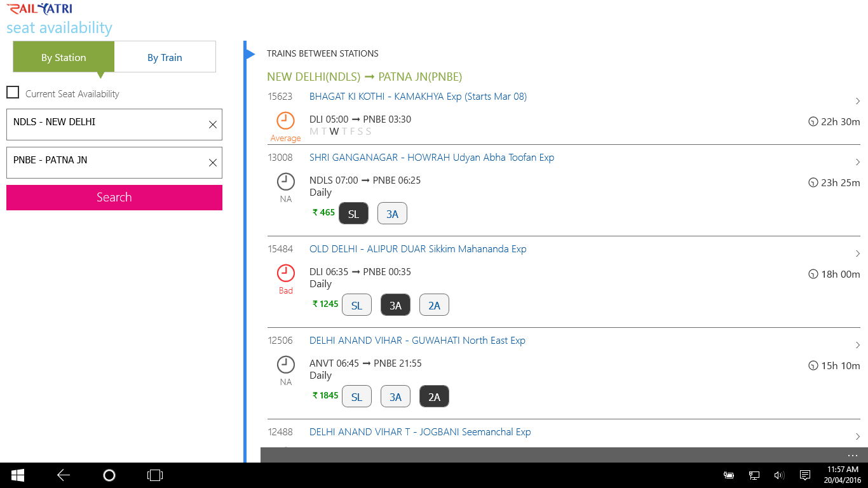
Task: Click the network tray icon
Action: [754, 475]
